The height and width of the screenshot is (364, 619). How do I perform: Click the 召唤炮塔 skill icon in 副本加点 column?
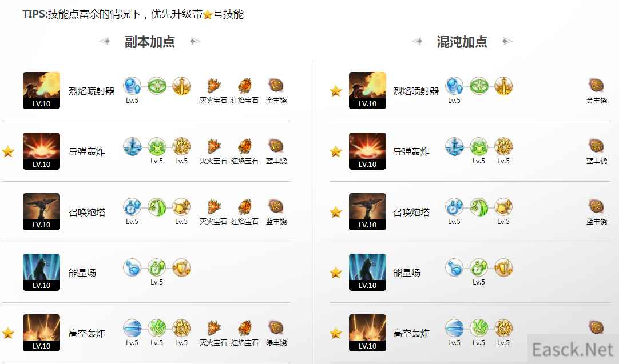point(41,212)
